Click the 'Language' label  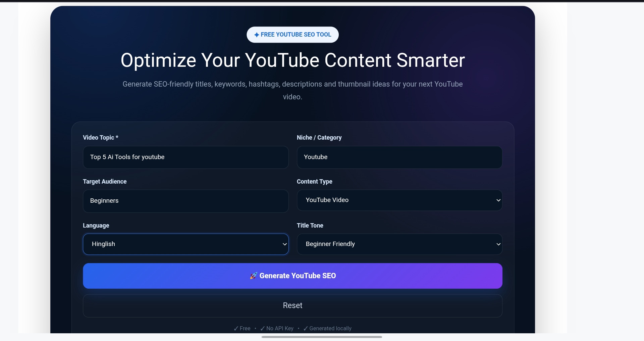coord(96,226)
